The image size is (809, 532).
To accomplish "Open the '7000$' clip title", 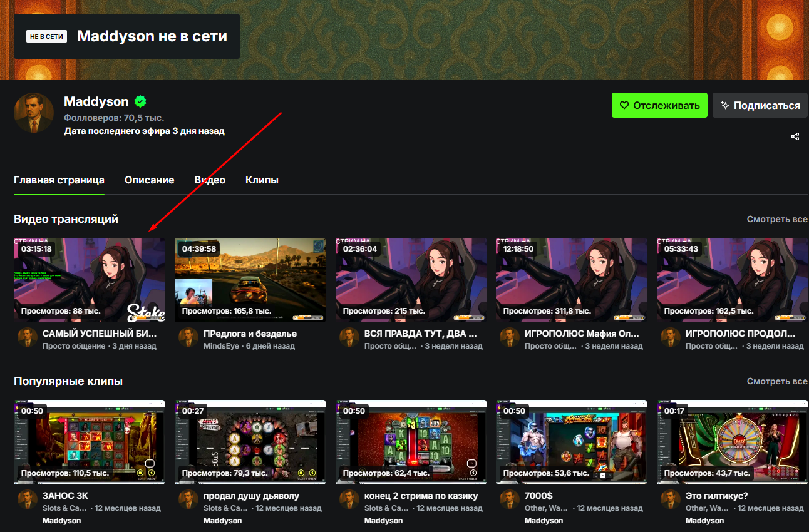I will point(538,496).
